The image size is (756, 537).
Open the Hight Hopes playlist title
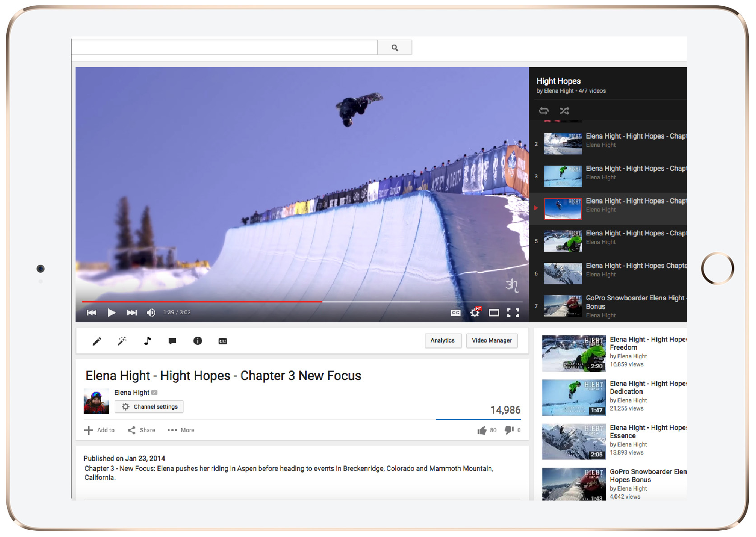559,81
